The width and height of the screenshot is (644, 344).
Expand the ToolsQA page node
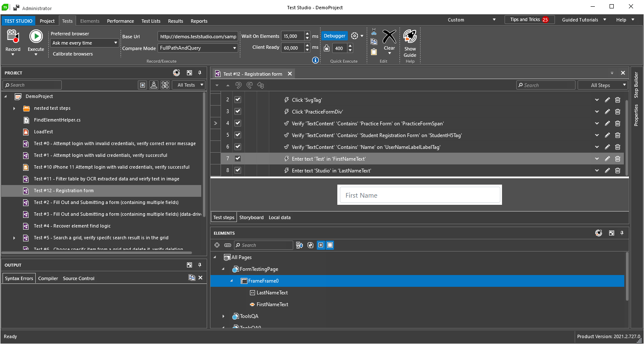click(x=223, y=316)
